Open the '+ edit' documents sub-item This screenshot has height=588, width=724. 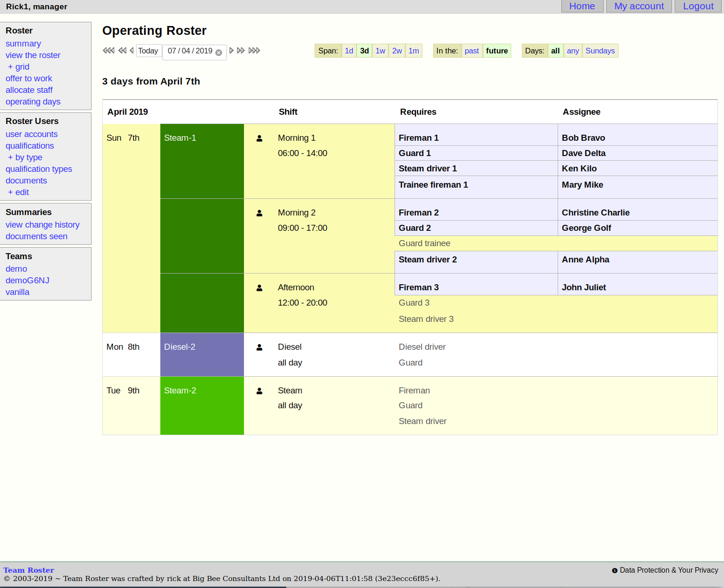19,192
